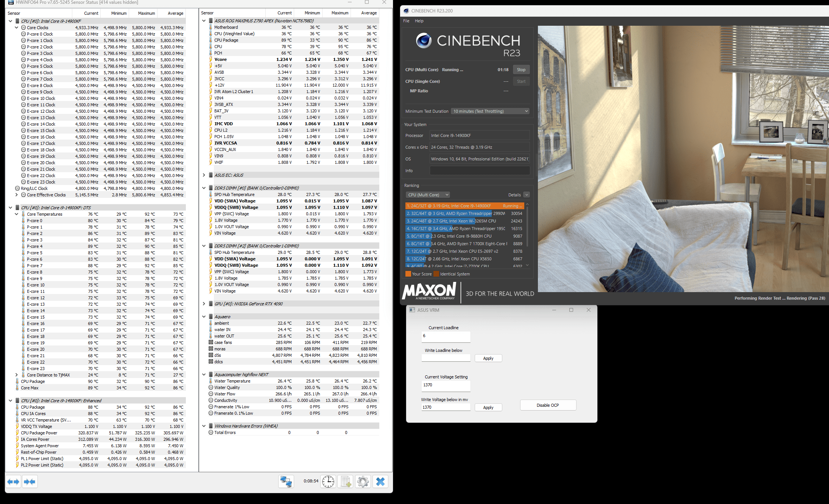Click the Cinebench title bar logo icon

(406, 11)
